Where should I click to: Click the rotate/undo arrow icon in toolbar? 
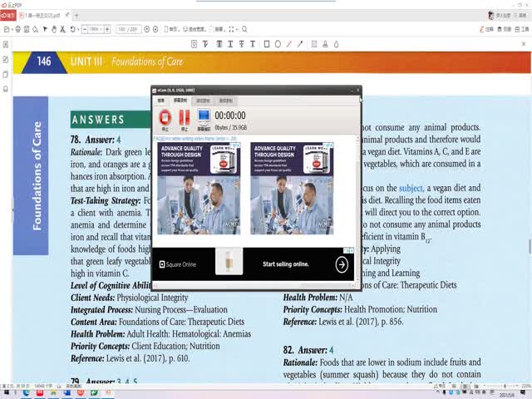(74, 29)
